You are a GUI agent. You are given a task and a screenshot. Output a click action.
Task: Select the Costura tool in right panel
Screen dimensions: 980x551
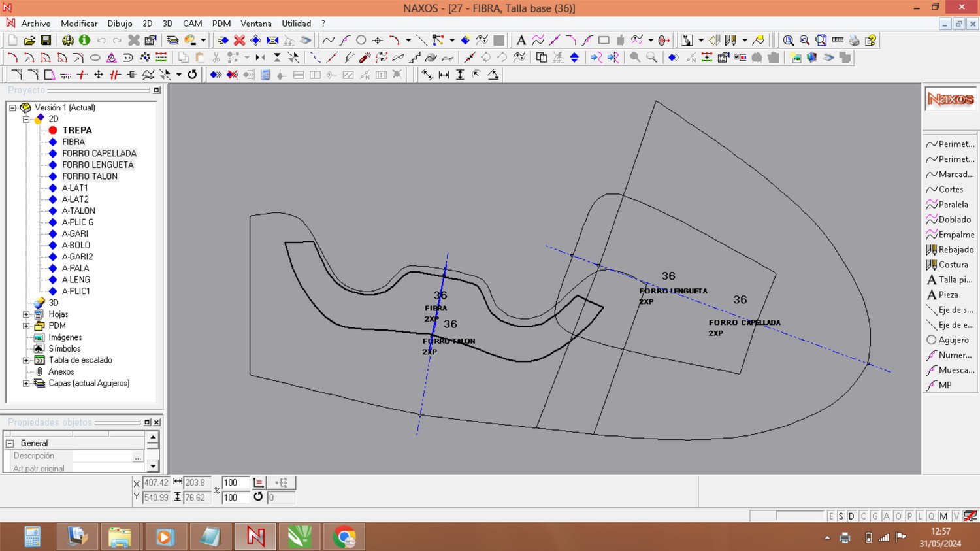point(953,265)
